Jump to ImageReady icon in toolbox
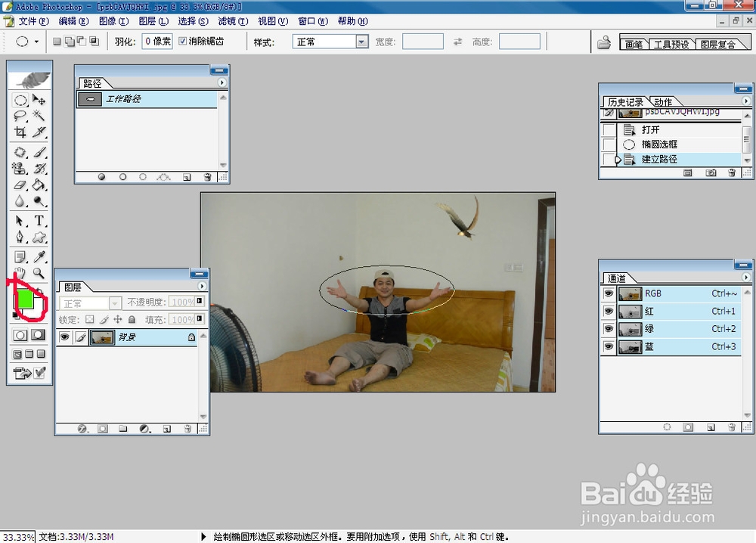The height and width of the screenshot is (543, 756). coord(21,373)
